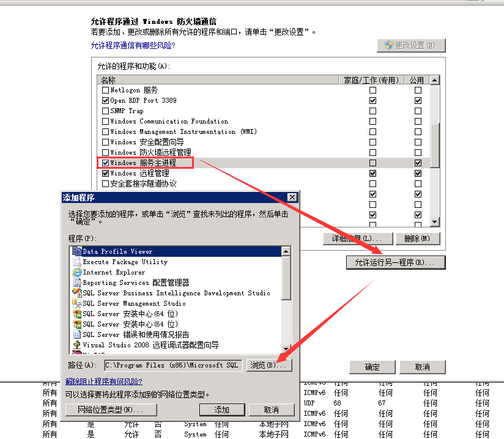The width and height of the screenshot is (504, 439).
Task: Select the Reporting Services 配置管理器 icon
Action: (x=77, y=282)
